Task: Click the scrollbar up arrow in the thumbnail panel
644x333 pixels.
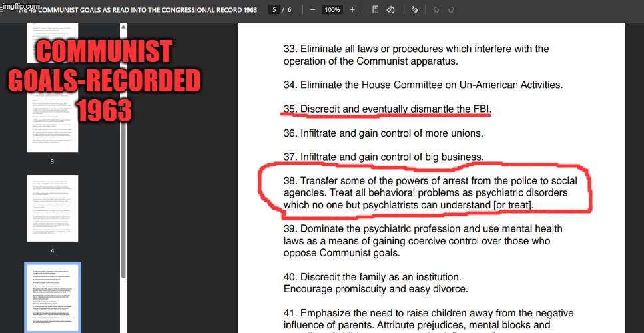Action: (x=123, y=27)
